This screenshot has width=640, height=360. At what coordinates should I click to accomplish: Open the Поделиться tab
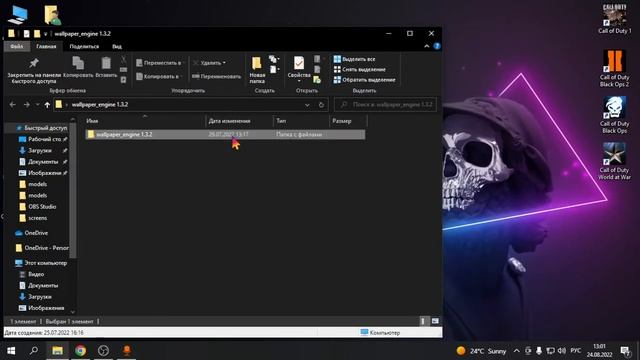(x=84, y=46)
